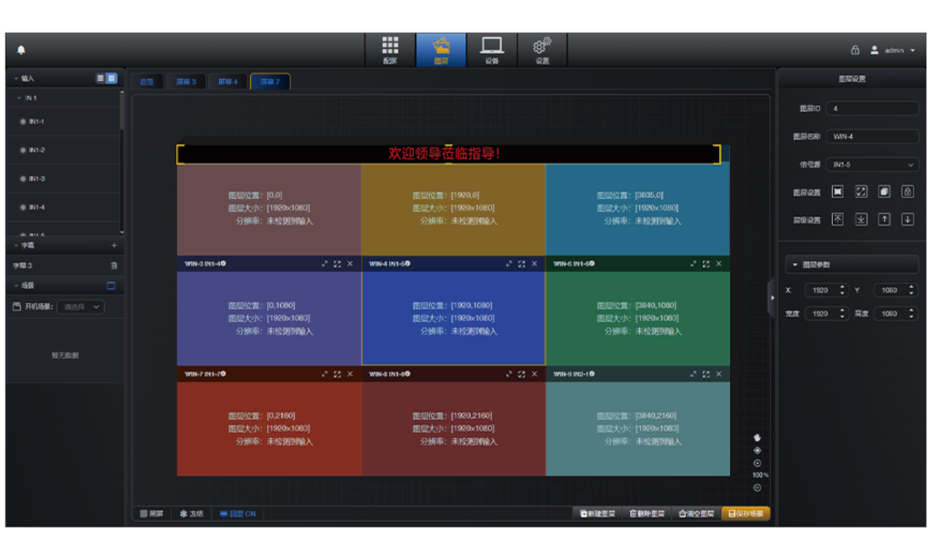Open the 设置 (Settings) gear section
Viewport: 931px width, 560px height.
pos(542,50)
